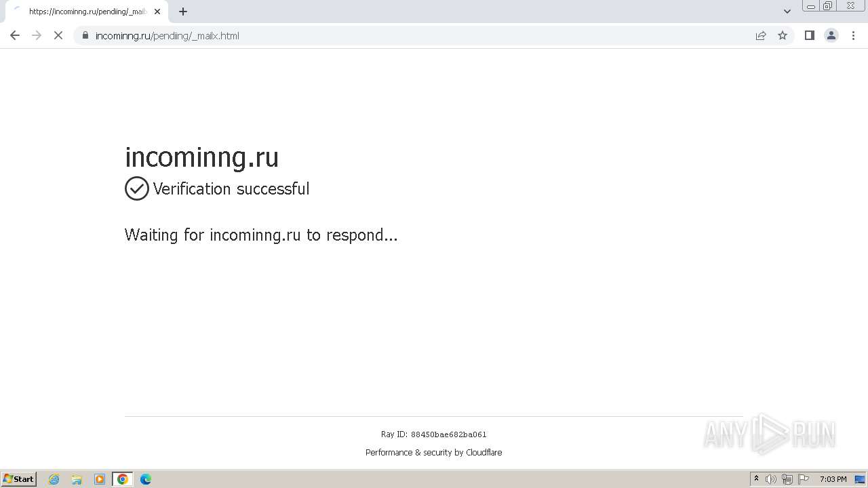Screen dimensions: 868x488
Task: Switch to Chrome in the taskbar
Action: pos(123,479)
